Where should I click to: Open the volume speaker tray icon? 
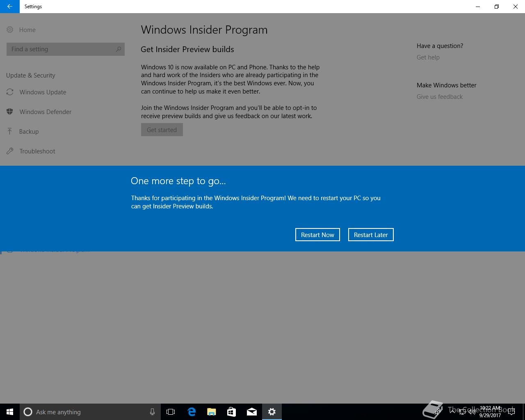[472, 412]
